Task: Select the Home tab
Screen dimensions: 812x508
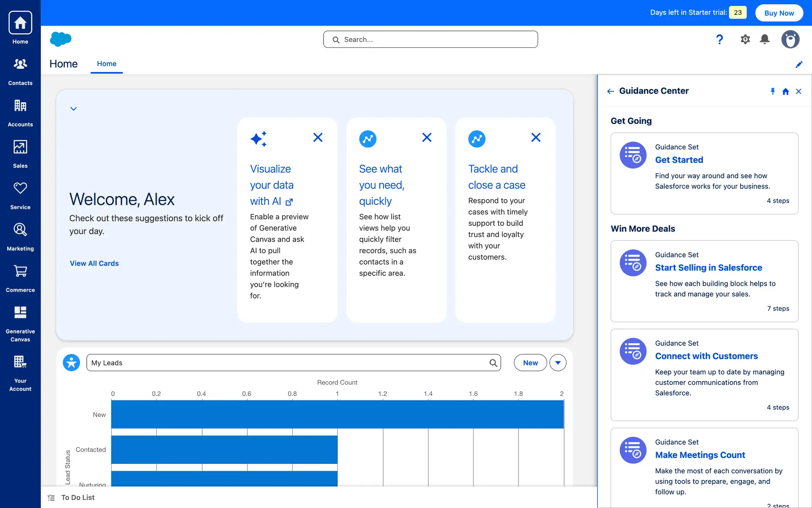Action: (x=107, y=64)
